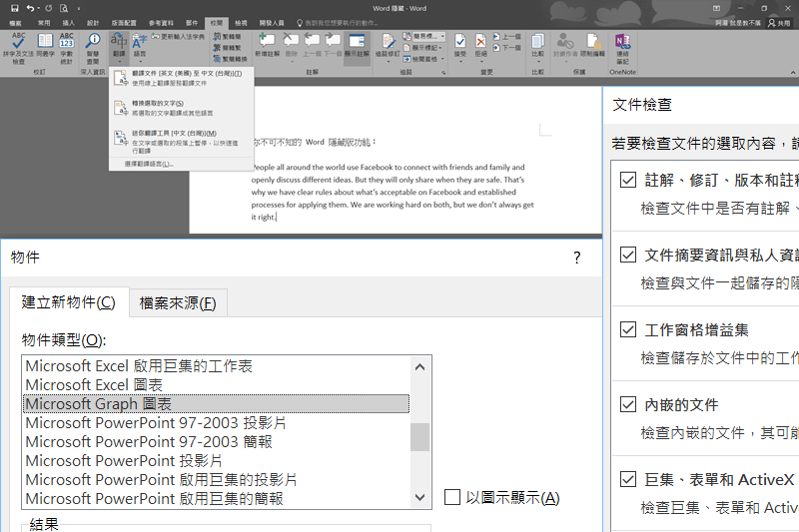
Task: Uncheck 工作窗格增益集 checkbox
Action: (x=628, y=329)
